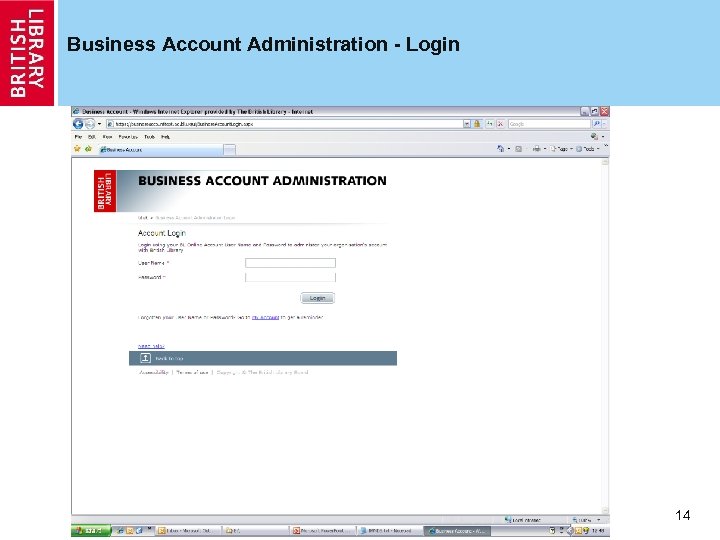Click the Favorites Center star icon

(x=77, y=149)
